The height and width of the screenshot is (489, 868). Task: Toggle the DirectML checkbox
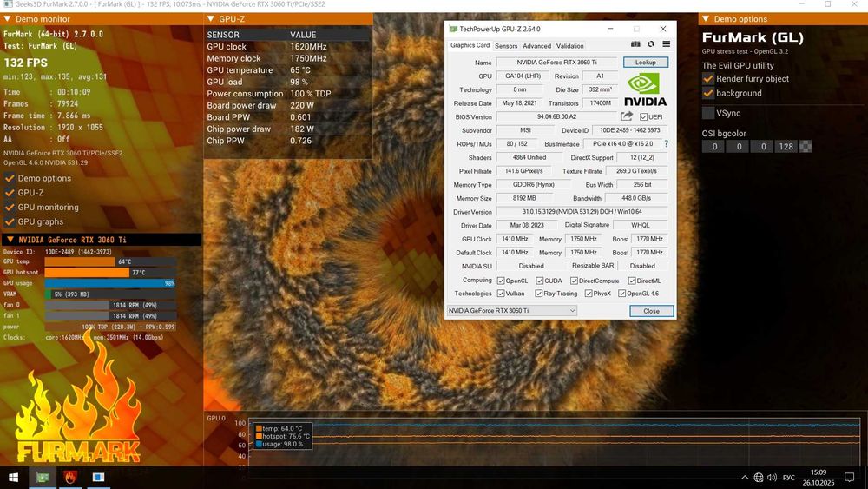pyautogui.click(x=632, y=281)
